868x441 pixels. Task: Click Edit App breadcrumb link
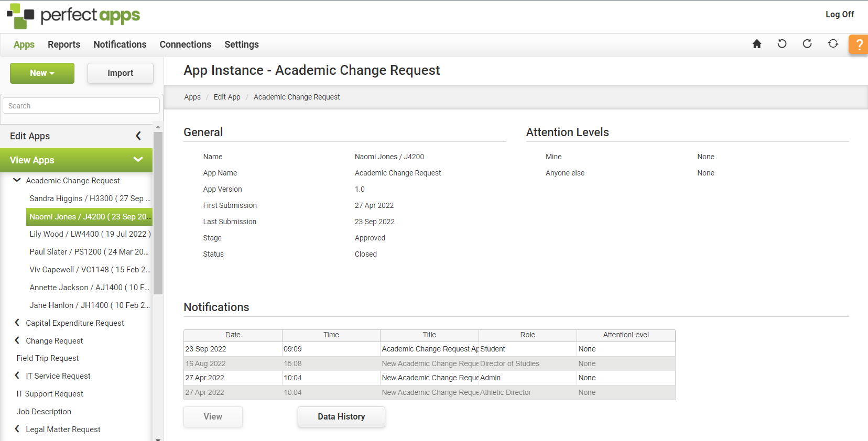pyautogui.click(x=227, y=97)
